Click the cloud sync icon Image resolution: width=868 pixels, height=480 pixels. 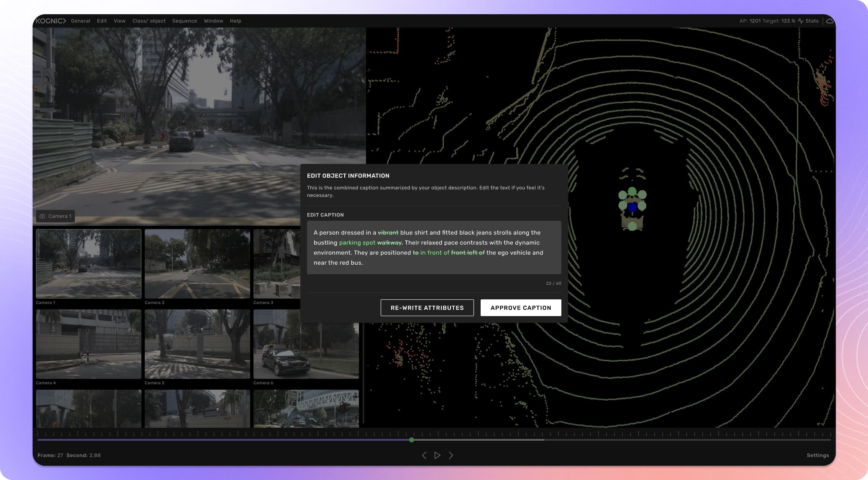(x=830, y=21)
